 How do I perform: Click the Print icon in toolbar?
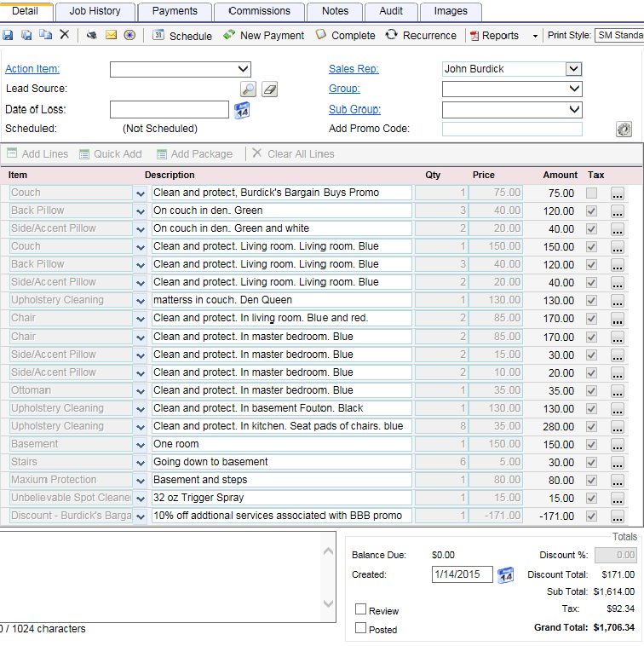[x=92, y=36]
